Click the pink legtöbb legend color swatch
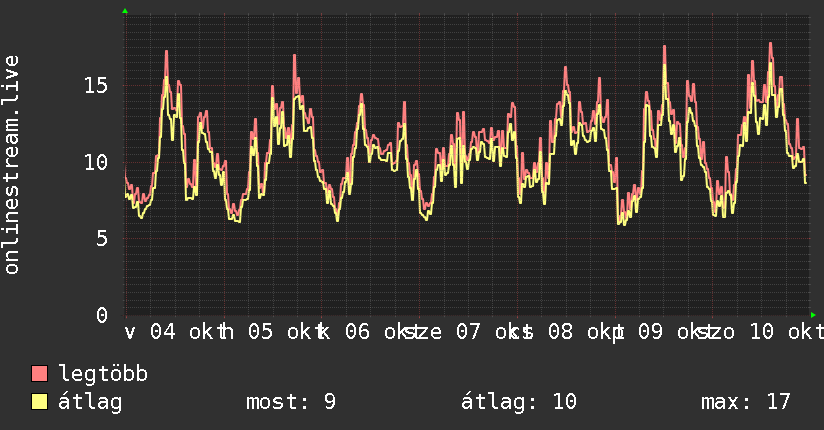Viewport: 824px width, 430px height. [39, 373]
